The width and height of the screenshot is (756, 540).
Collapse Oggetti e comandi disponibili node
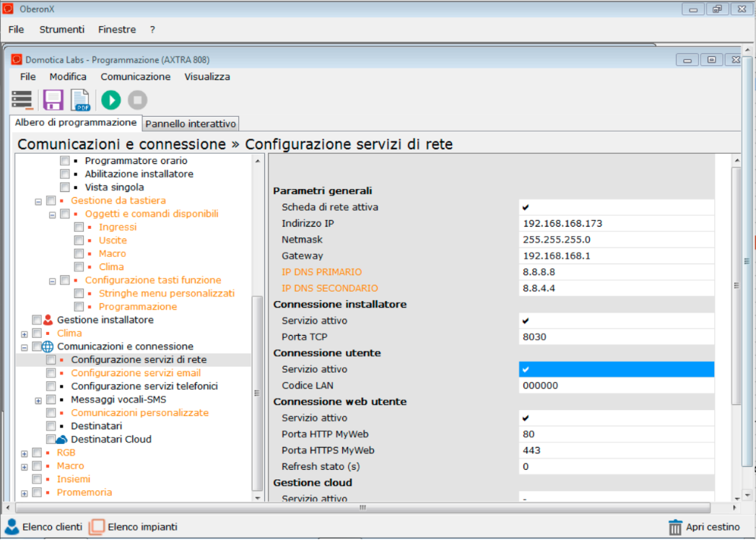[53, 215]
